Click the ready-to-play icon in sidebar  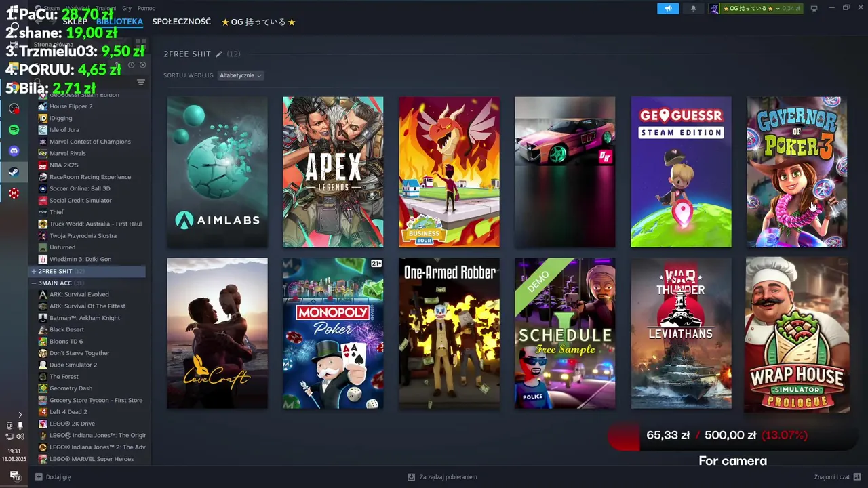coord(142,65)
